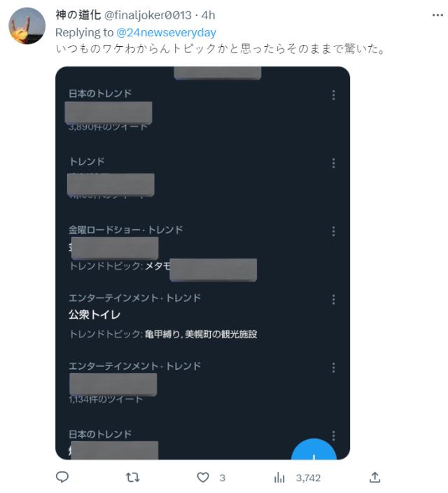View analytics via the bar chart icon
The width and height of the screenshot is (448, 493).
(279, 478)
